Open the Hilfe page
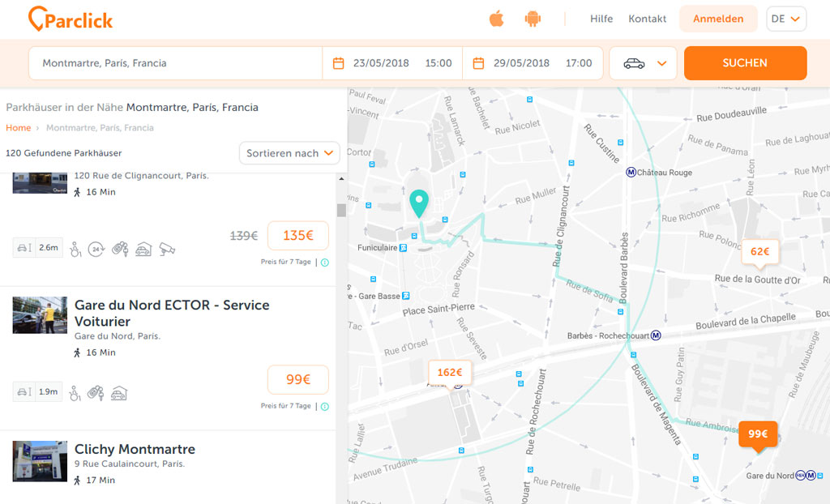Viewport: 830px width, 504px height. (601, 19)
